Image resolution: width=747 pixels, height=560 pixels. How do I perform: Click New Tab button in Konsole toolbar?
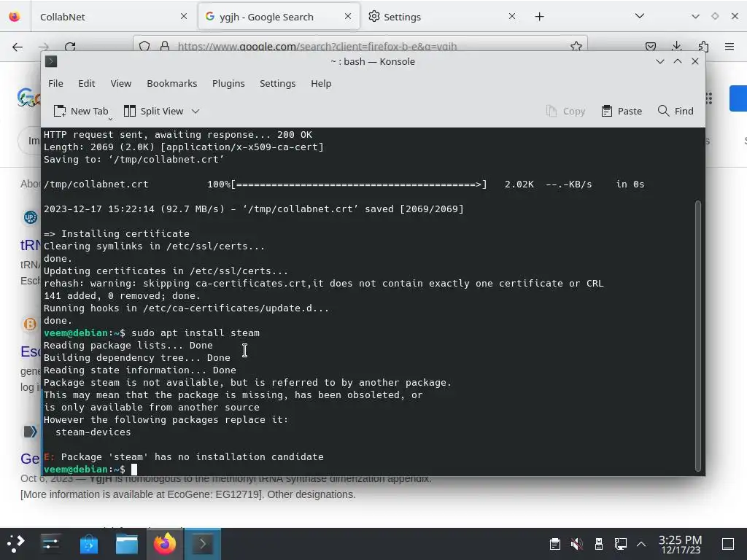(81, 111)
